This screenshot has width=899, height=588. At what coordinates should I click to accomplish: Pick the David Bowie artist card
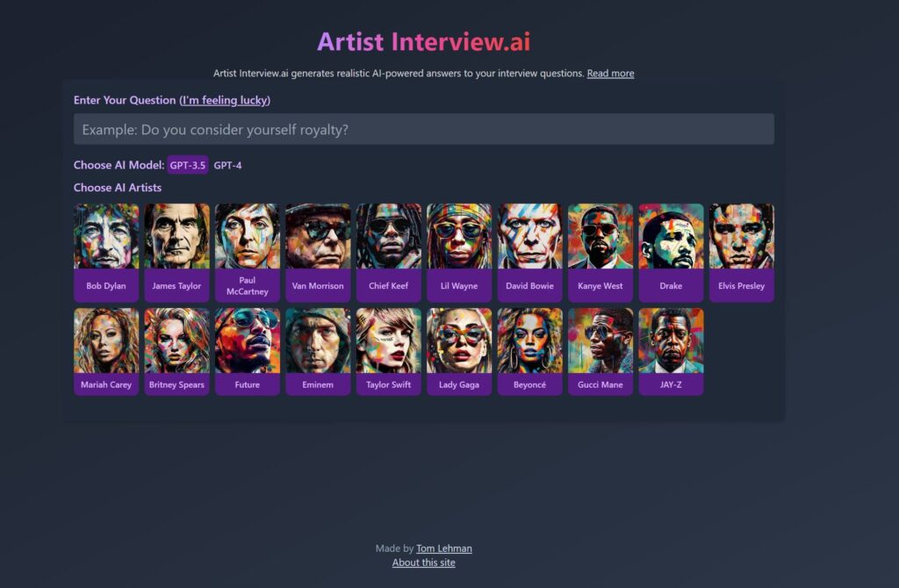point(529,253)
